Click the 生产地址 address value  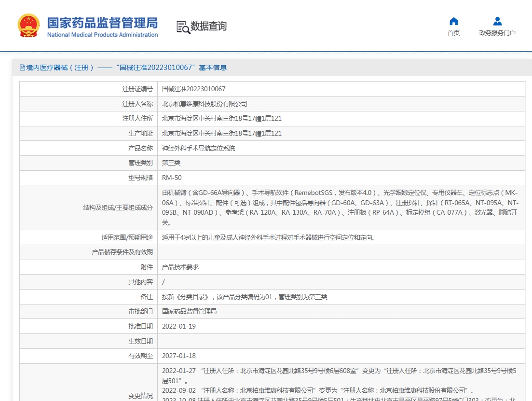(x=221, y=134)
